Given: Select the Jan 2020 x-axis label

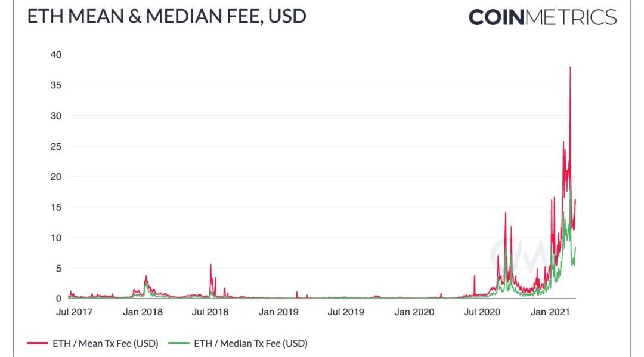Looking at the screenshot, I should (x=414, y=312).
